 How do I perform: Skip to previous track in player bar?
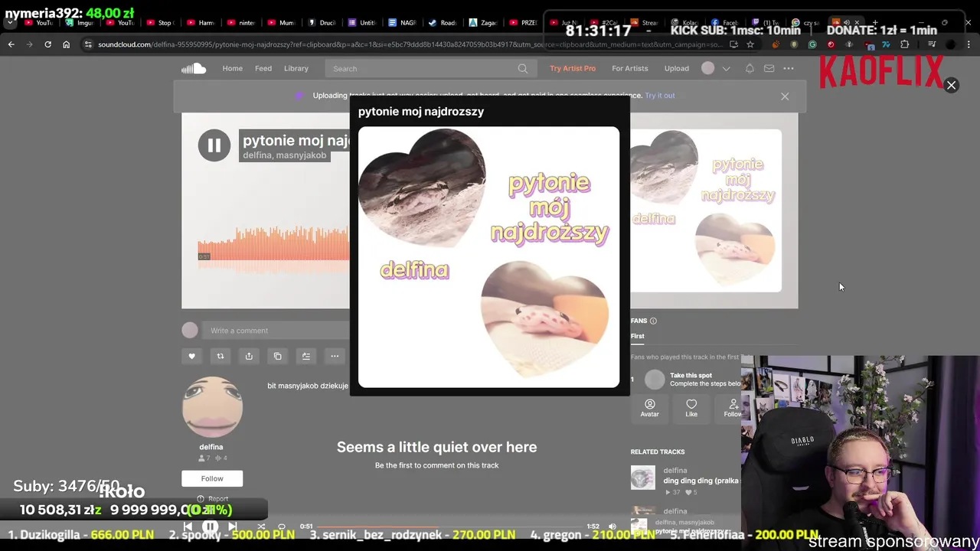pos(188,527)
